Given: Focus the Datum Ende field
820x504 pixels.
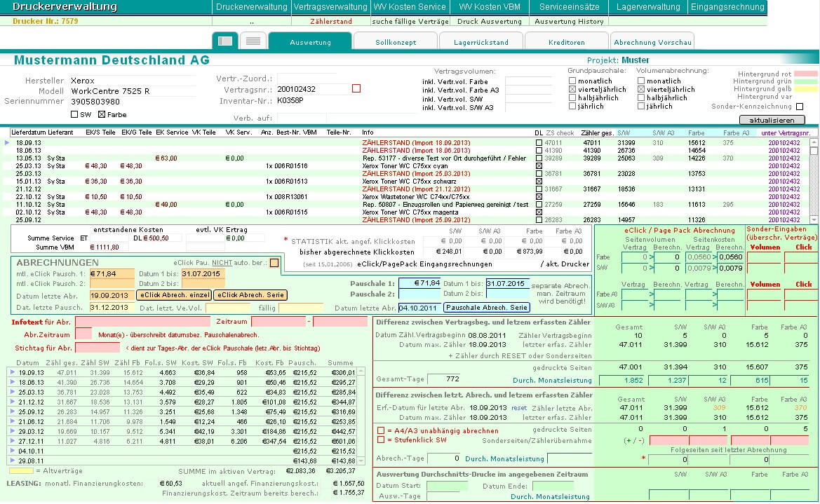Looking at the screenshot, I should click(x=554, y=486).
